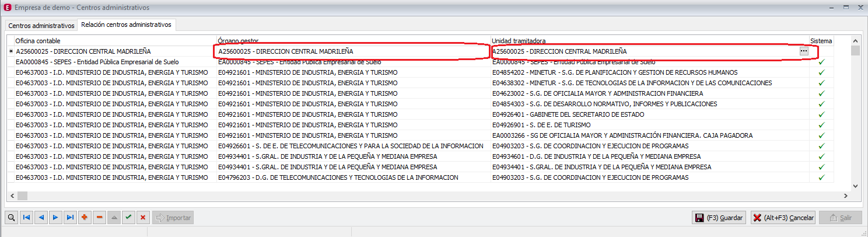Image resolution: width=868 pixels, height=237 pixels.
Task: Select EA0000845 SEPES cell in Oficina contable
Action: pos(115,62)
